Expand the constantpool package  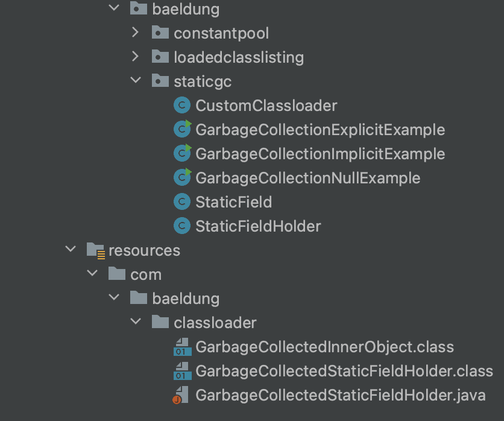pyautogui.click(x=135, y=33)
